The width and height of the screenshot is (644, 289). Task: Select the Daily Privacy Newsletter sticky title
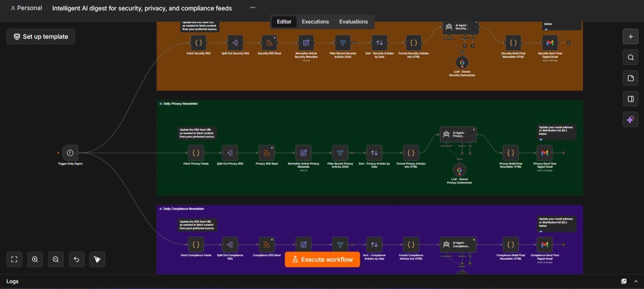[x=180, y=104]
